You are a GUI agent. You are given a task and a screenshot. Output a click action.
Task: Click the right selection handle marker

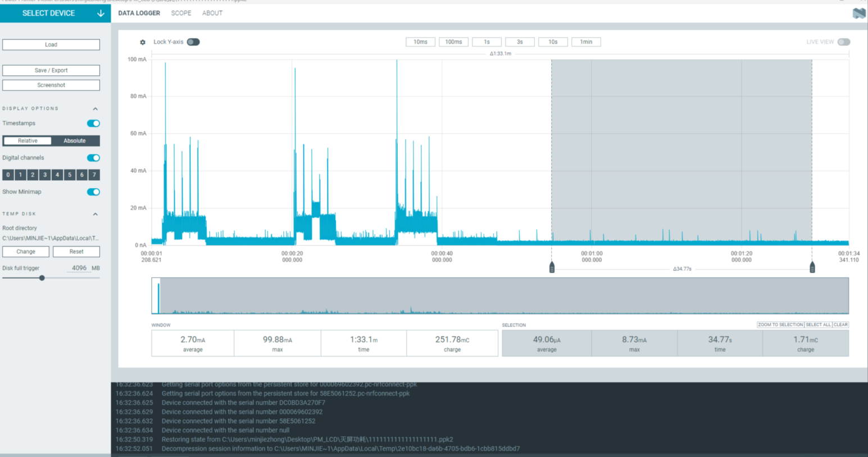pyautogui.click(x=812, y=267)
